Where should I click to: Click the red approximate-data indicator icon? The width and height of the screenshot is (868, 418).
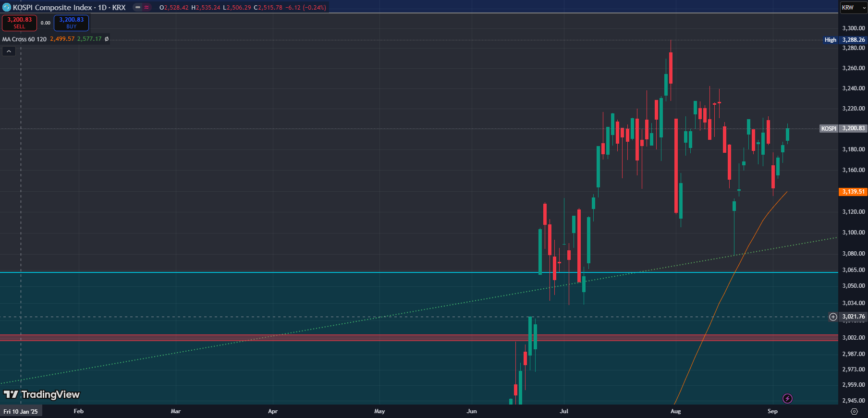(147, 7)
